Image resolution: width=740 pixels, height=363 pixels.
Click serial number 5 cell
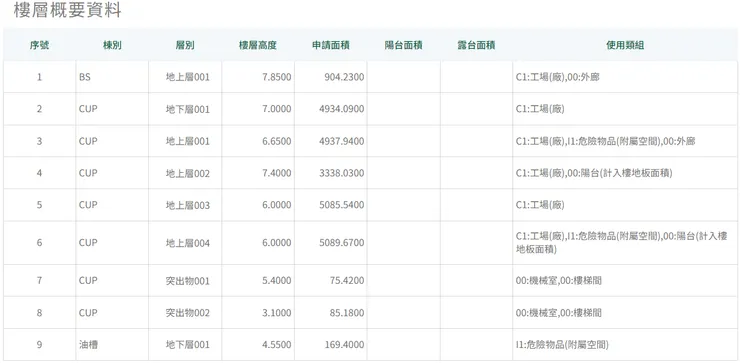click(40, 205)
